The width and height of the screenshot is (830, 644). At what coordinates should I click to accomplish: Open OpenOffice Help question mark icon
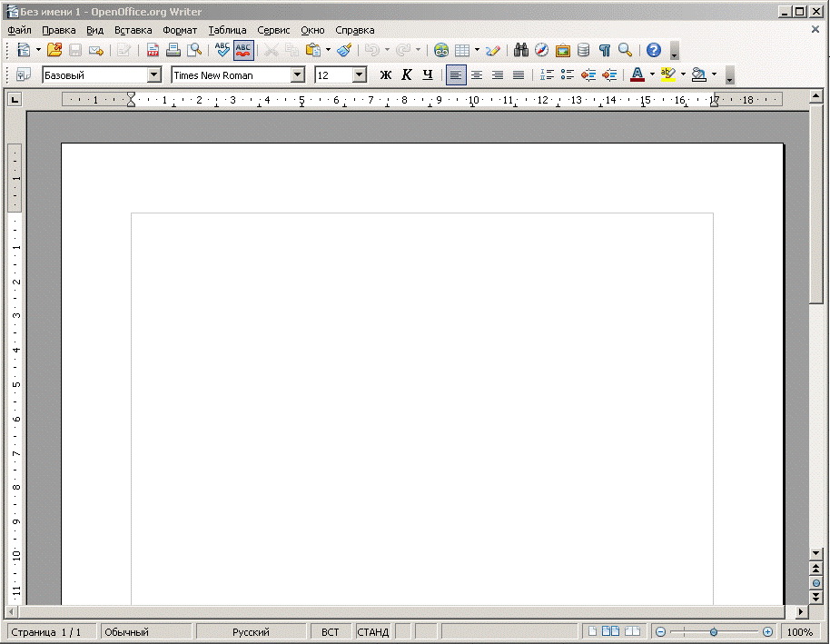coord(654,50)
